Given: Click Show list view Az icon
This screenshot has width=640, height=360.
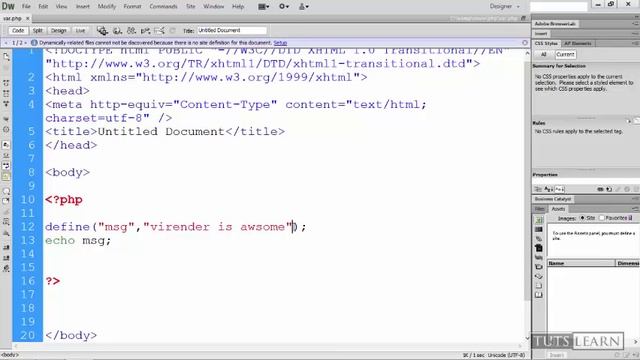Looking at the screenshot, I should click(549, 189).
